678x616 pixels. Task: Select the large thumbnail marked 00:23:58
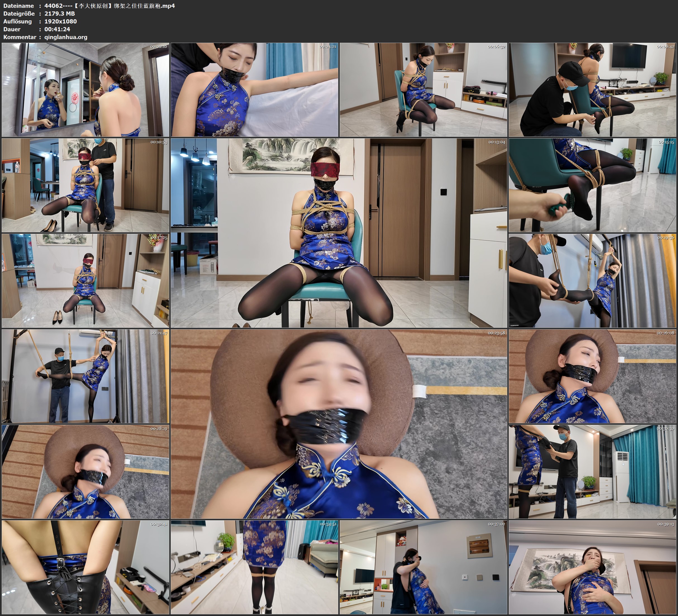point(339,424)
